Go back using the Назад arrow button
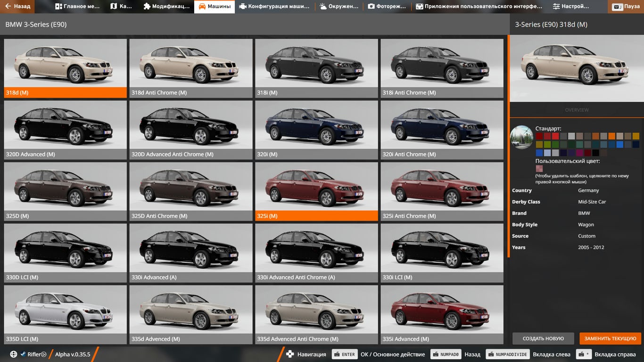 (17, 7)
